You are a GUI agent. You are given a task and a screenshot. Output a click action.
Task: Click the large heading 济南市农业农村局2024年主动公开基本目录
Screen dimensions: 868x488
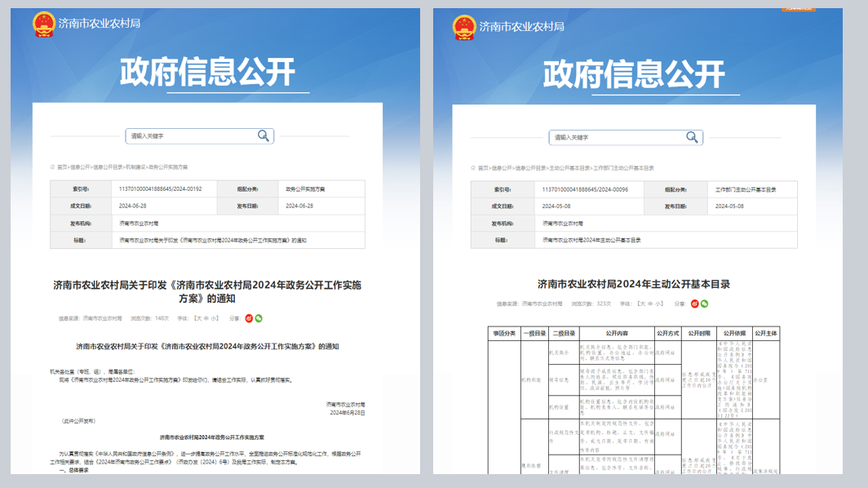coord(633,284)
